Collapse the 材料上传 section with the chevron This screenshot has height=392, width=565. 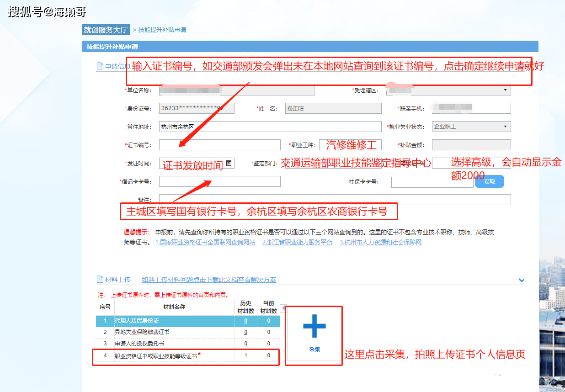tap(522, 280)
